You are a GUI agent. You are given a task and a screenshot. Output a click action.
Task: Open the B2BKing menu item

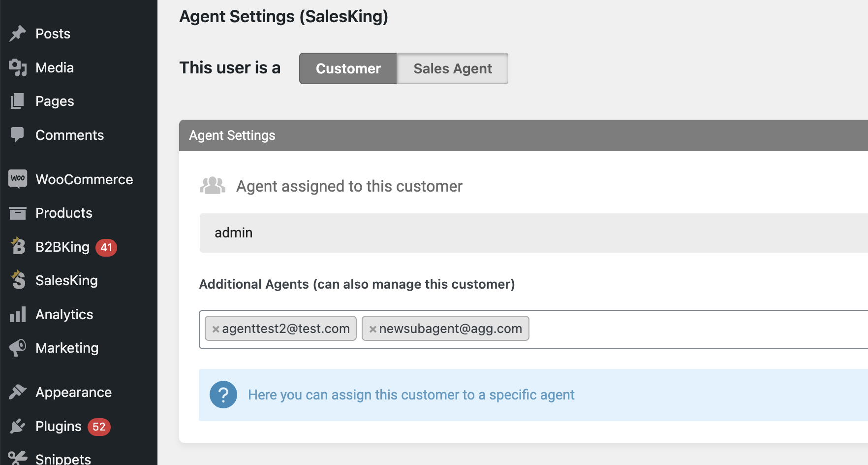point(62,247)
